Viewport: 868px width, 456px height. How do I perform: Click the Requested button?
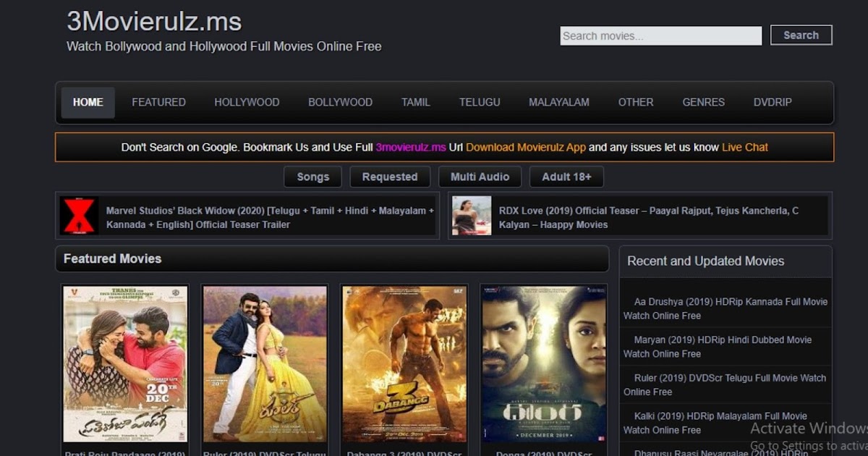(390, 177)
